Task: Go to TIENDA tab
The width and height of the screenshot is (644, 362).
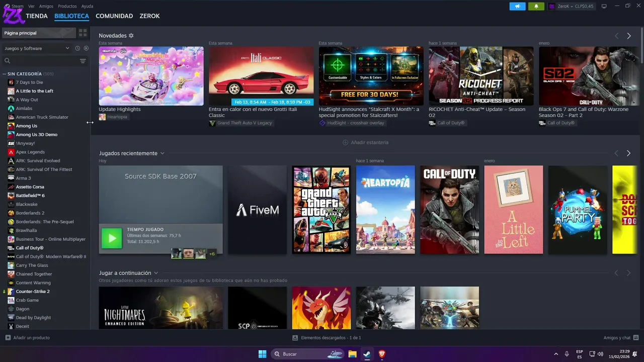Action: (37, 16)
